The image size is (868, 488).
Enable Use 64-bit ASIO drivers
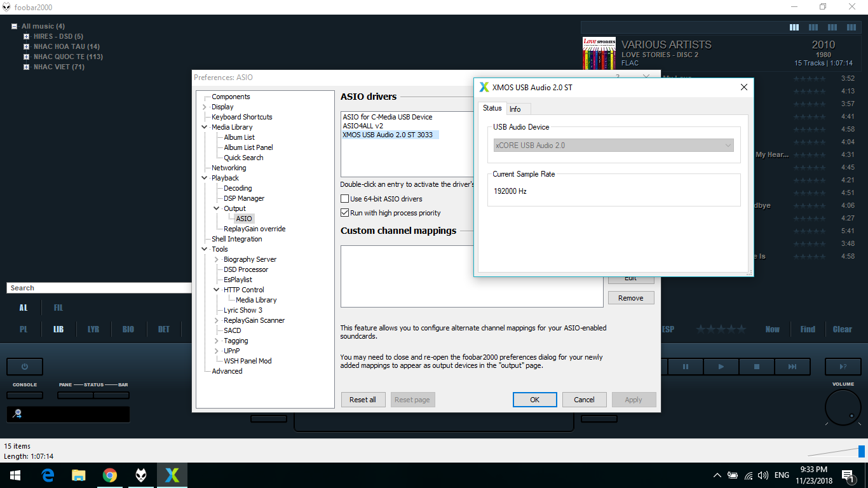tap(345, 199)
